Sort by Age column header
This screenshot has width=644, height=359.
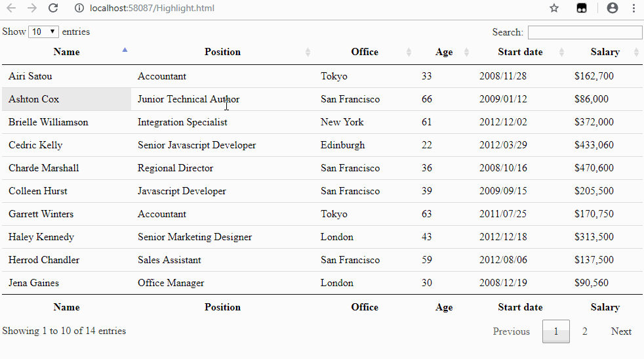pos(444,52)
